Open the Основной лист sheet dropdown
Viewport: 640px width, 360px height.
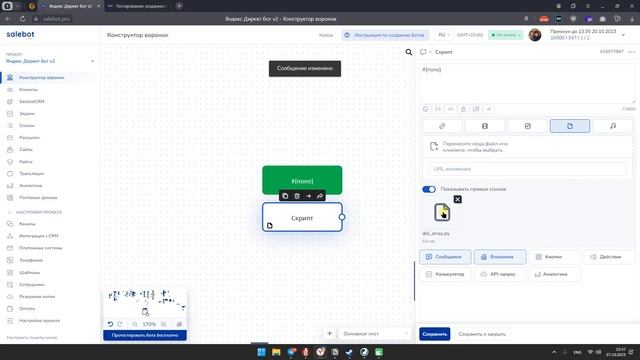375,334
